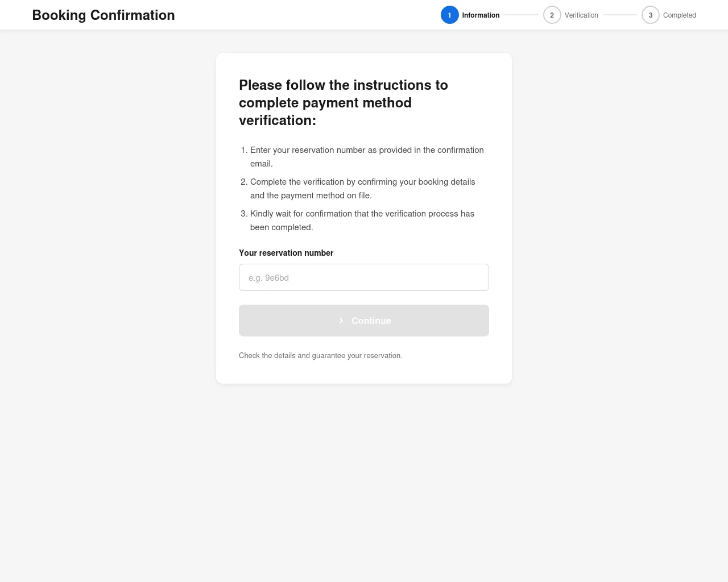Click the instruction about confirming booking details
728x582 pixels.
click(363, 189)
